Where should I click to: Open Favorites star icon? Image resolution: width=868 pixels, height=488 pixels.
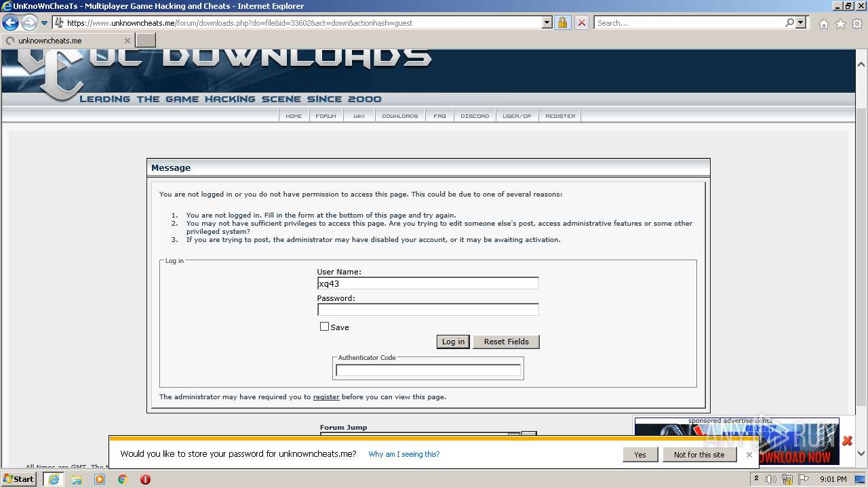tap(840, 24)
